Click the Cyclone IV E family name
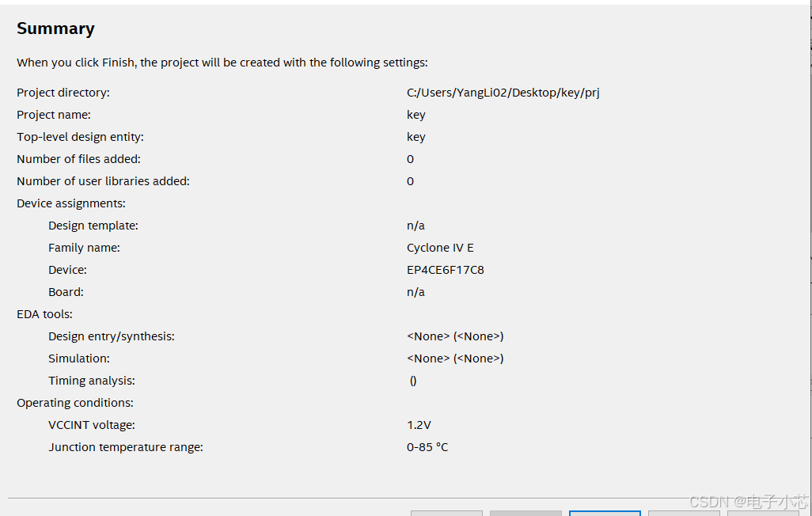 [440, 248]
